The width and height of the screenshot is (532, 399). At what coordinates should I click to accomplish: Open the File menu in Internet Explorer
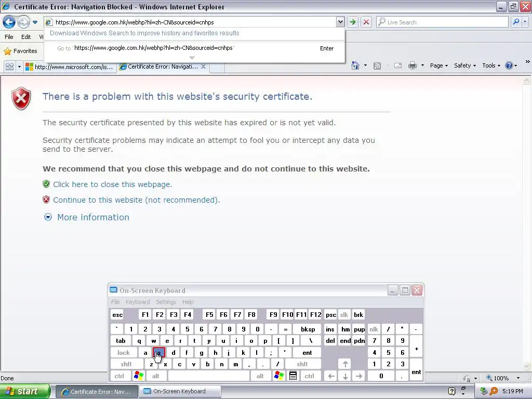(9, 37)
